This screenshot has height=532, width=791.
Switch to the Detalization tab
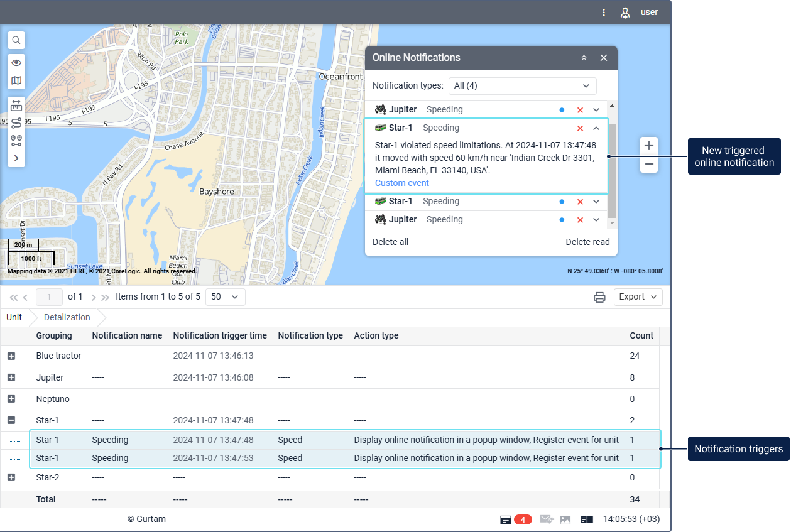click(67, 318)
